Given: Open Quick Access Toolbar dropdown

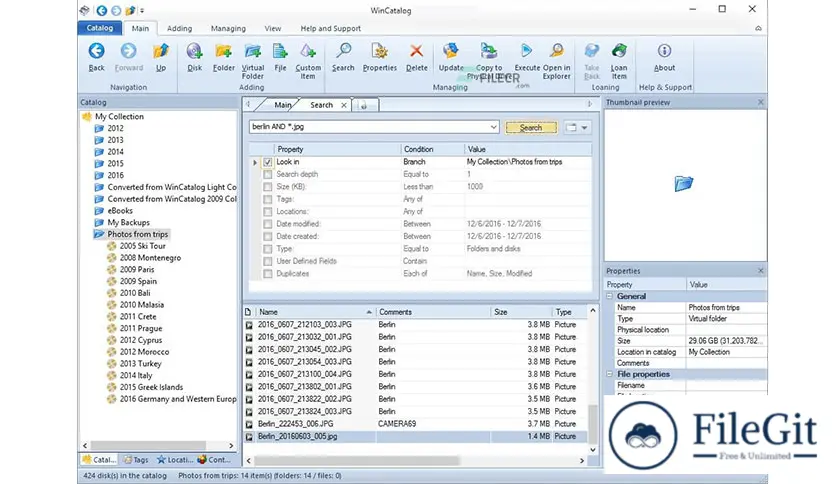Looking at the screenshot, I should (142, 10).
